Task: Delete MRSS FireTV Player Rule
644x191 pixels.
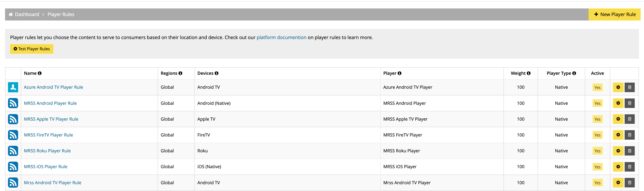Action: pos(629,135)
